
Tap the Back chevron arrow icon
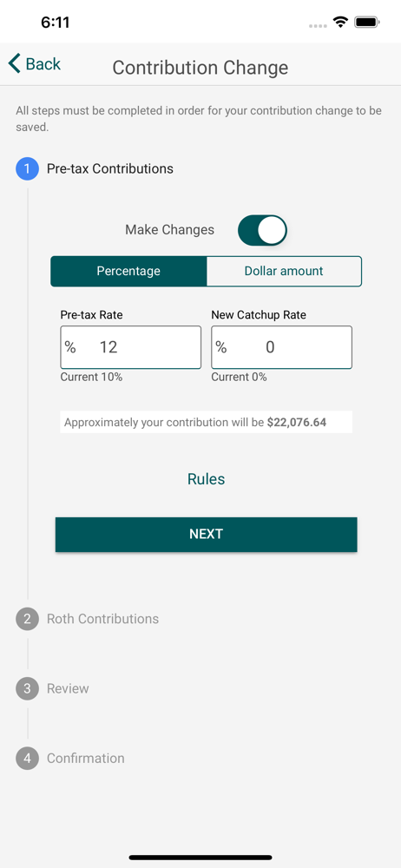click(15, 63)
